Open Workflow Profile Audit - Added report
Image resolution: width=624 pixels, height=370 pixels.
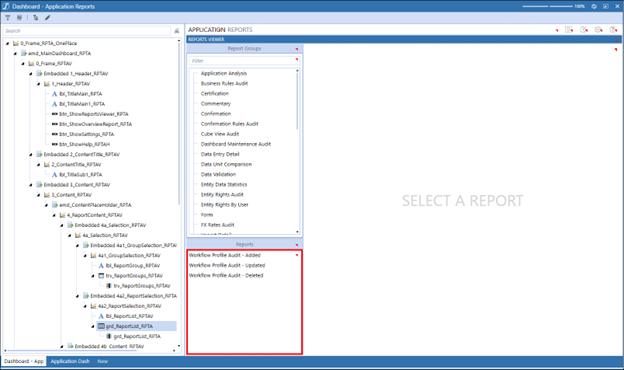coord(225,255)
